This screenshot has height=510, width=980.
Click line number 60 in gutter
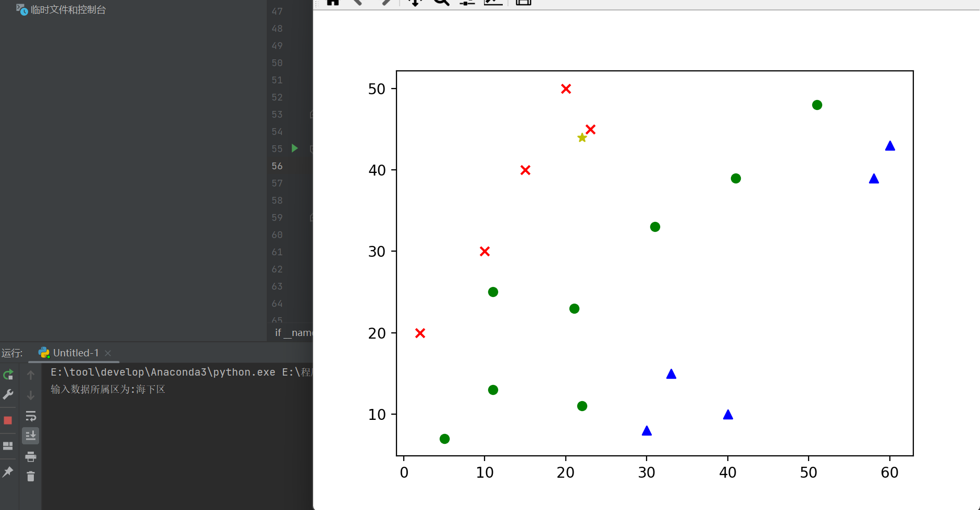click(277, 234)
